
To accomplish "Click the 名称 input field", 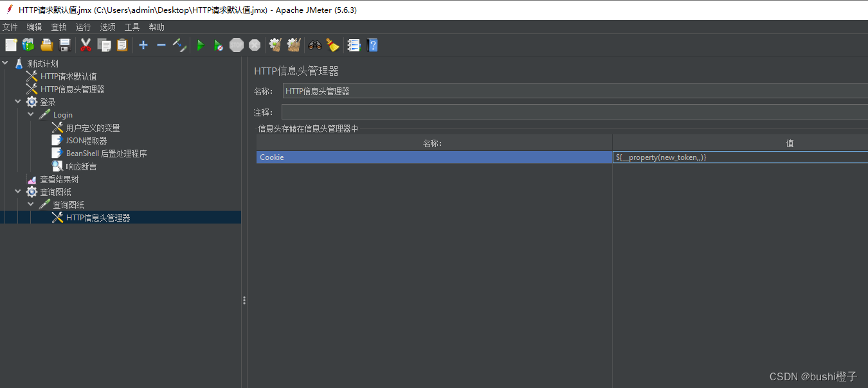I will point(575,91).
